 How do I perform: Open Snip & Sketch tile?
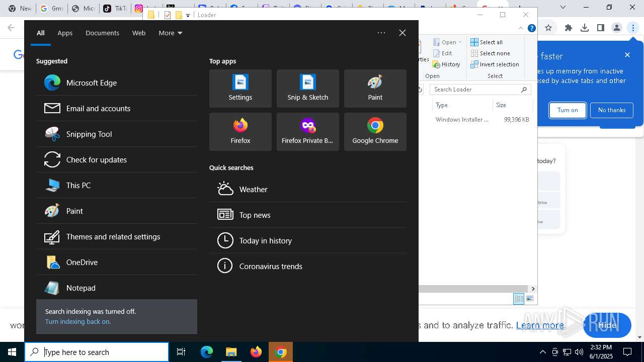tap(308, 88)
